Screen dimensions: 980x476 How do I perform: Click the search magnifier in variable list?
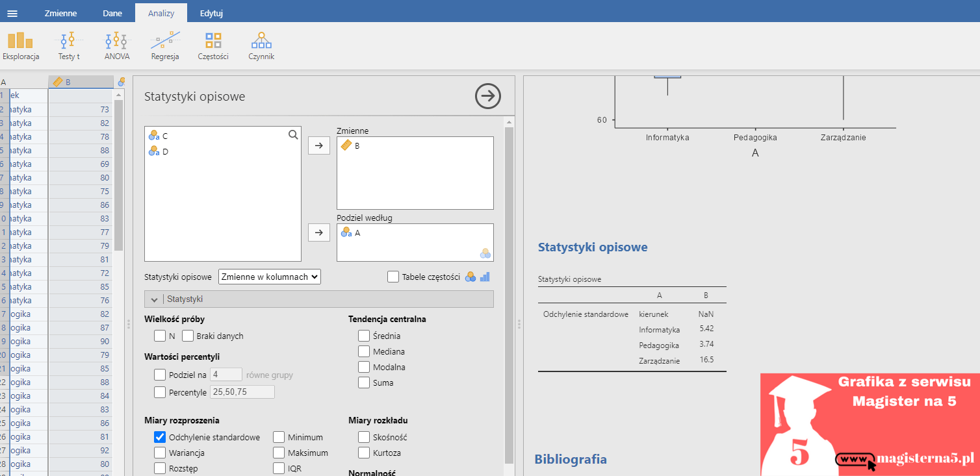(293, 134)
